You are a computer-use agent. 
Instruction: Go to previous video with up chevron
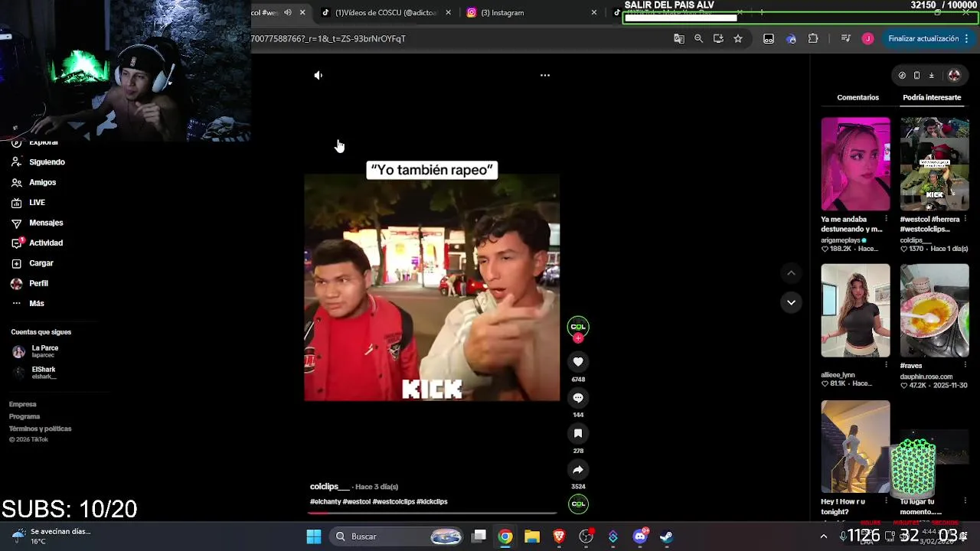point(791,273)
